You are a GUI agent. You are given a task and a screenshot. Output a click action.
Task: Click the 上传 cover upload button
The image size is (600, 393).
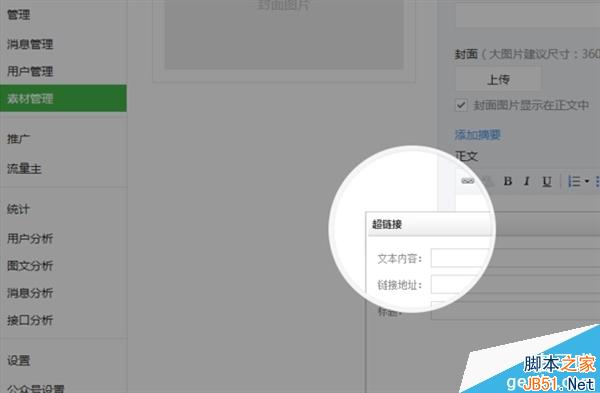point(498,80)
